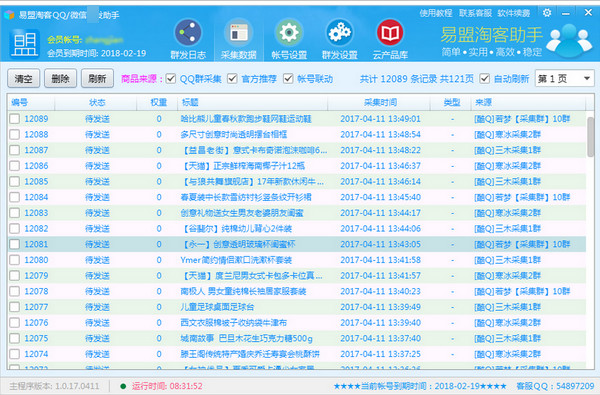The width and height of the screenshot is (600, 395).
Task: Sort by 类型 column header
Action: 451,103
